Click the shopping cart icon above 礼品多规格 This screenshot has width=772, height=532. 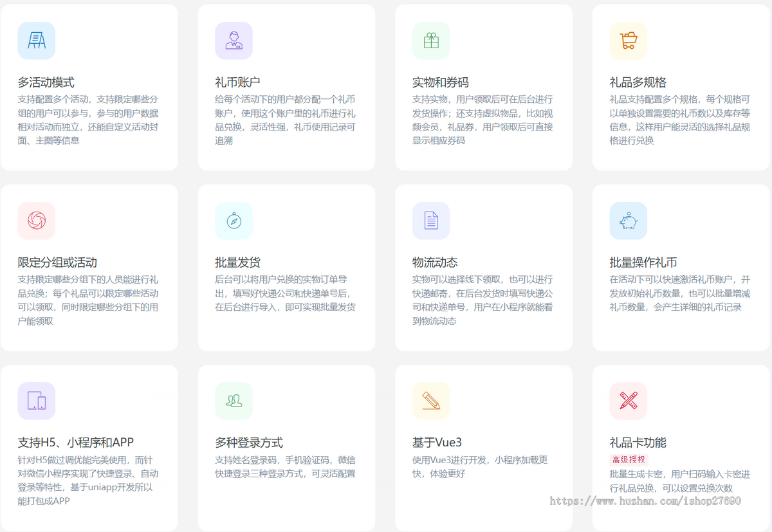point(629,41)
